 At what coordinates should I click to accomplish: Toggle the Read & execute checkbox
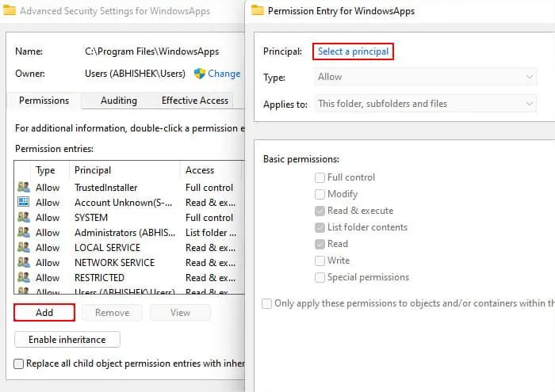coord(320,211)
